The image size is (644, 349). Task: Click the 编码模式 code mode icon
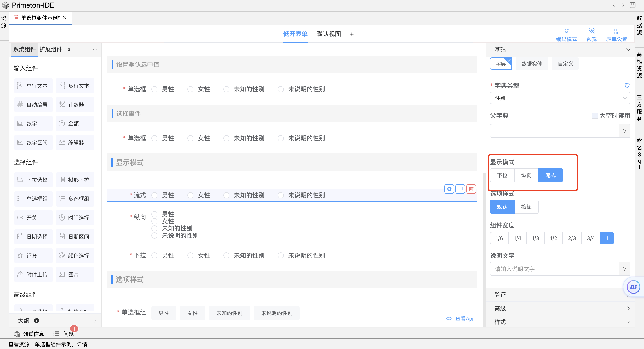coord(566,32)
